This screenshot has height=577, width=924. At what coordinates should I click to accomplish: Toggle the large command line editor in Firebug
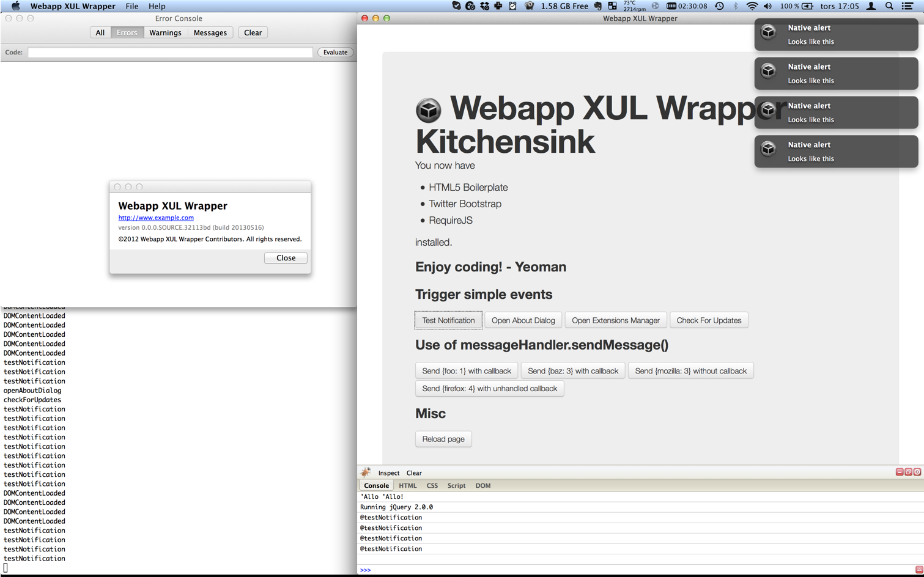pyautogui.click(x=919, y=570)
